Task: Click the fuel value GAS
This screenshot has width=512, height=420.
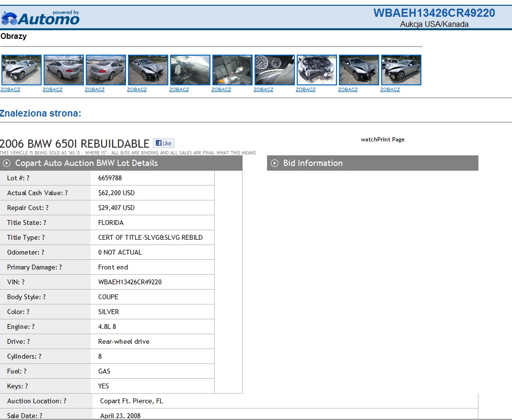Action: pos(104,372)
